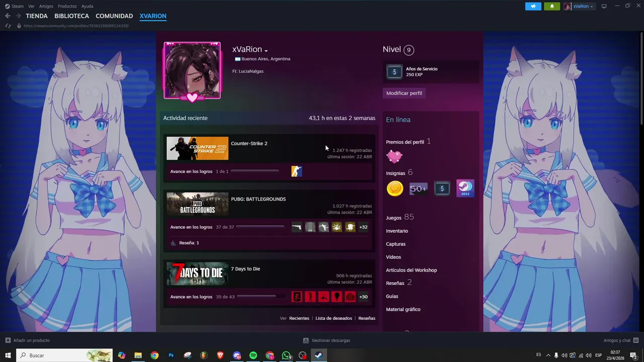Click the Years of Service 5 badge in Insignias
Image resolution: width=644 pixels, height=362 pixels.
click(442, 189)
